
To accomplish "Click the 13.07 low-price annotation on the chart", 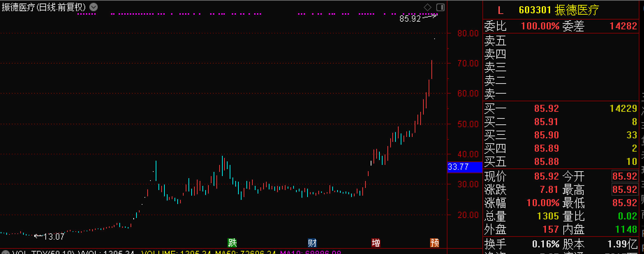I will tap(54, 237).
